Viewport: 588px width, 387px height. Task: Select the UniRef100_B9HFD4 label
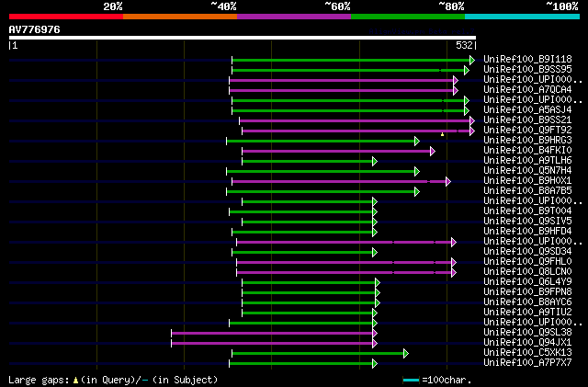point(527,232)
